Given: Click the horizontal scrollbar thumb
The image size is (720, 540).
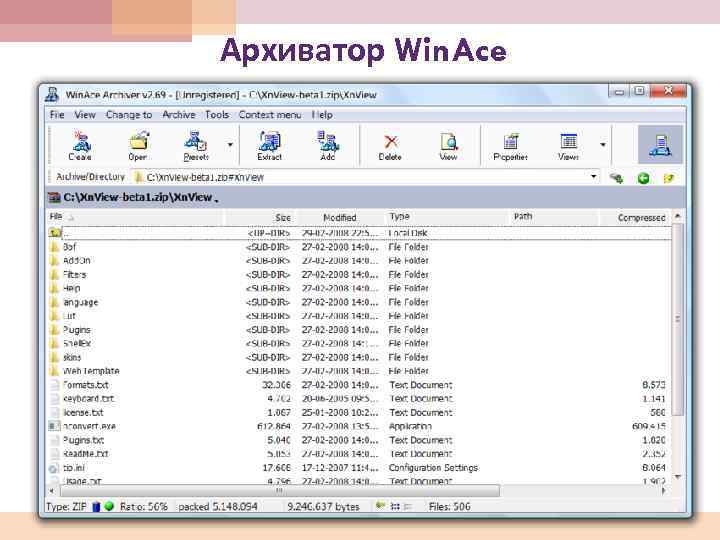Looking at the screenshot, I should tap(280, 490).
